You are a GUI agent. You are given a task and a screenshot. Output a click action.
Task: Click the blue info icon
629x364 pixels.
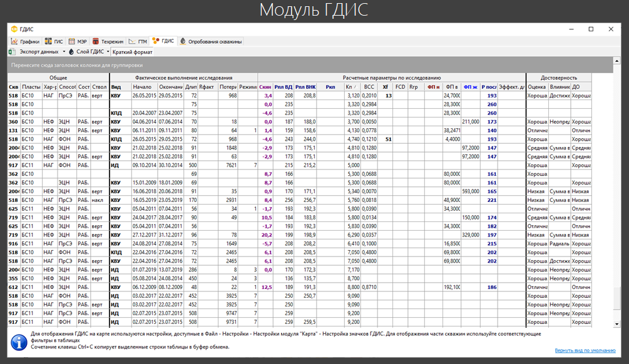[x=19, y=342]
